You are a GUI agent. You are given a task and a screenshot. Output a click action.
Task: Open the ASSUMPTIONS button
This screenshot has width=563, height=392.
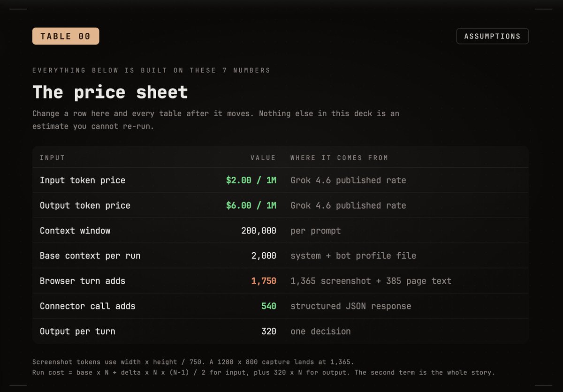(492, 36)
